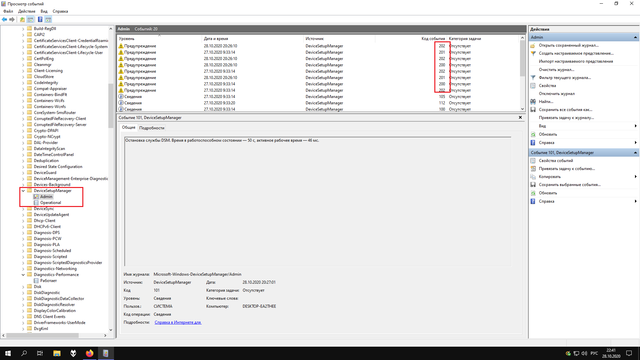The width and height of the screenshot is (640, 360).
Task: Select the Сведения event with code 105
Action: [x=319, y=97]
